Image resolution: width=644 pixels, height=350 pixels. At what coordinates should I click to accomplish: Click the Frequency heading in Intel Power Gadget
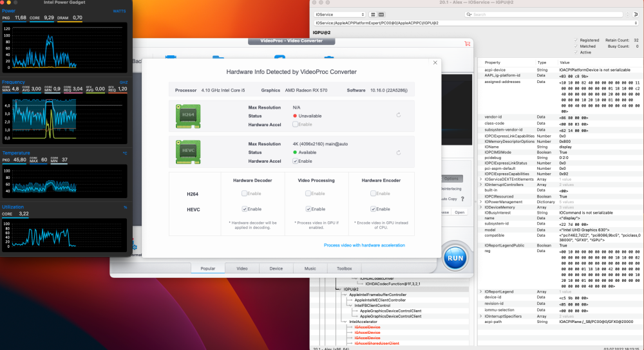(x=13, y=82)
